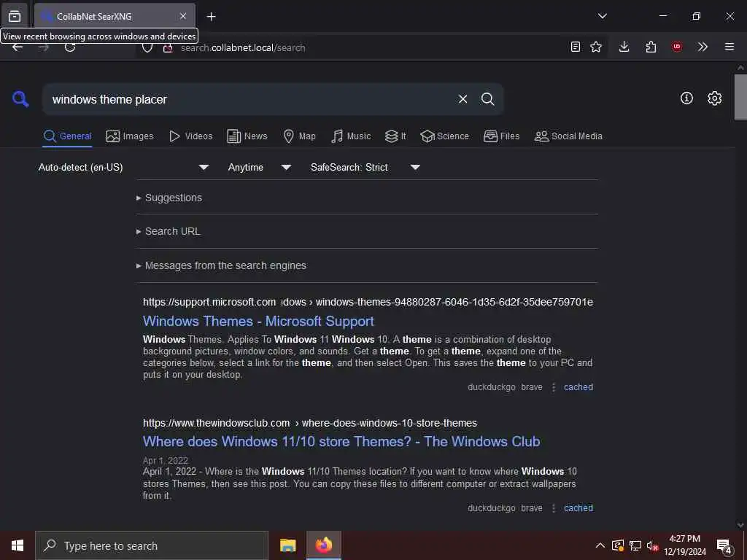Open uBlock Origin extension icon
The image size is (747, 560).
[x=676, y=47]
